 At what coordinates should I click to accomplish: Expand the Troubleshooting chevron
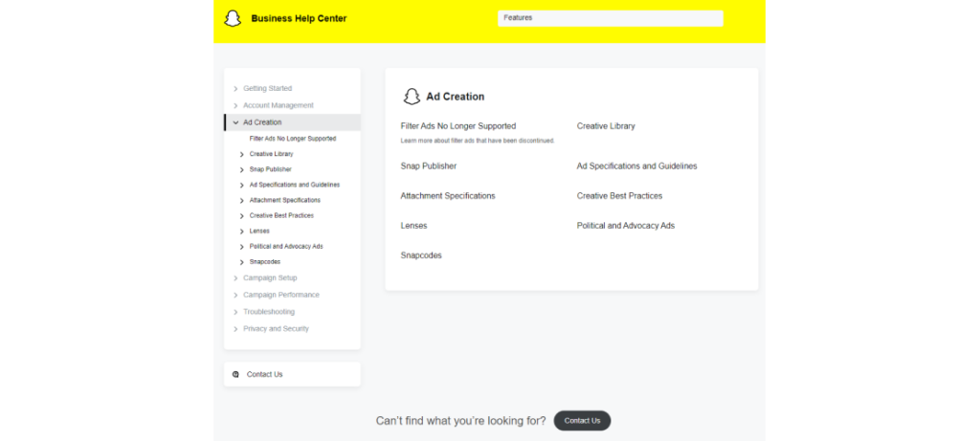[235, 312]
